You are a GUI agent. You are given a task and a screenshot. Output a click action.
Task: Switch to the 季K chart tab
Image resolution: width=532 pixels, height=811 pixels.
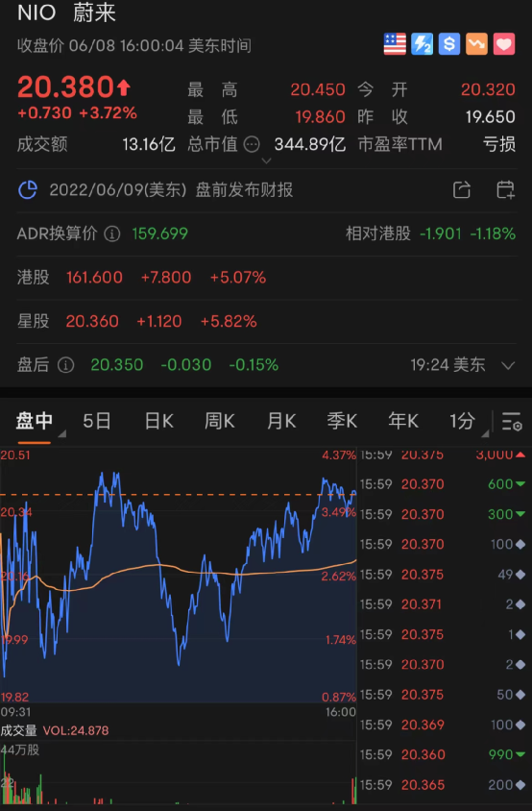click(342, 421)
